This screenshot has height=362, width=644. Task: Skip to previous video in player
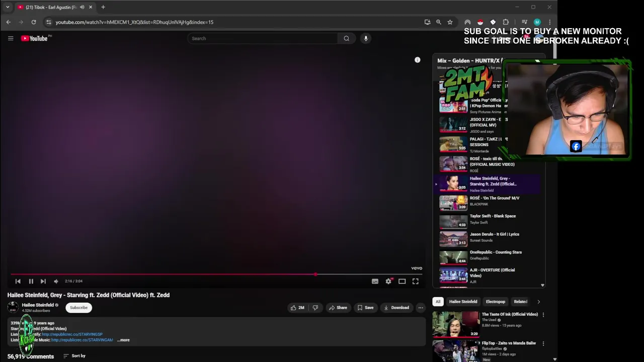pos(18,281)
